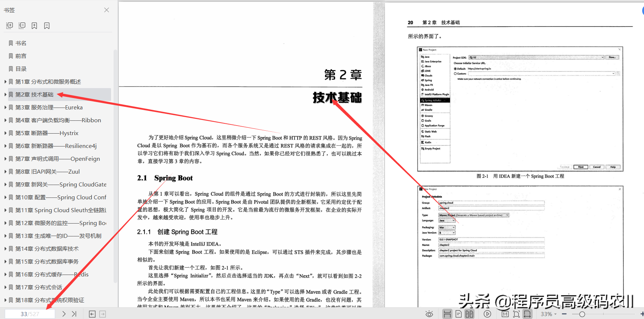This screenshot has width=644, height=319.
Task: Expand the 第5章 Hystrix bookmark arrow
Action: coord(6,133)
